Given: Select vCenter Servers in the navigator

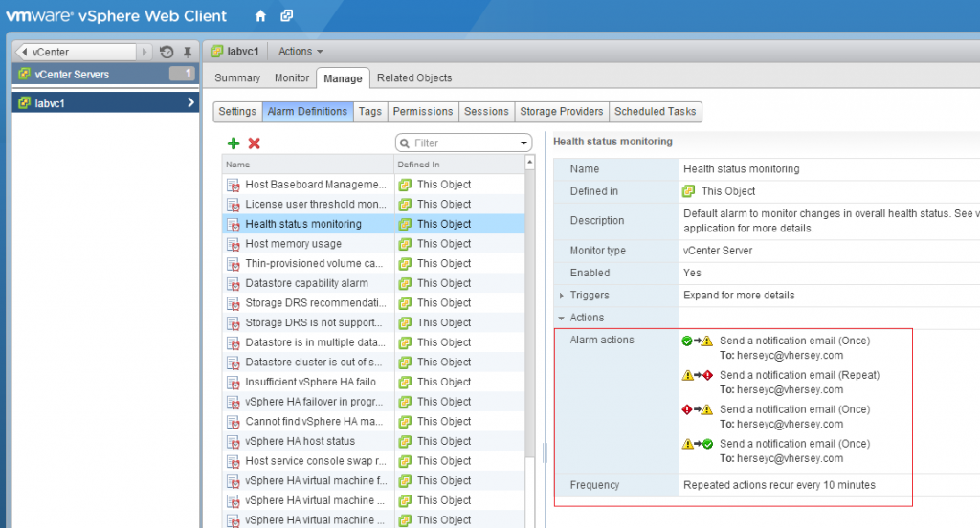Looking at the screenshot, I should [105, 74].
